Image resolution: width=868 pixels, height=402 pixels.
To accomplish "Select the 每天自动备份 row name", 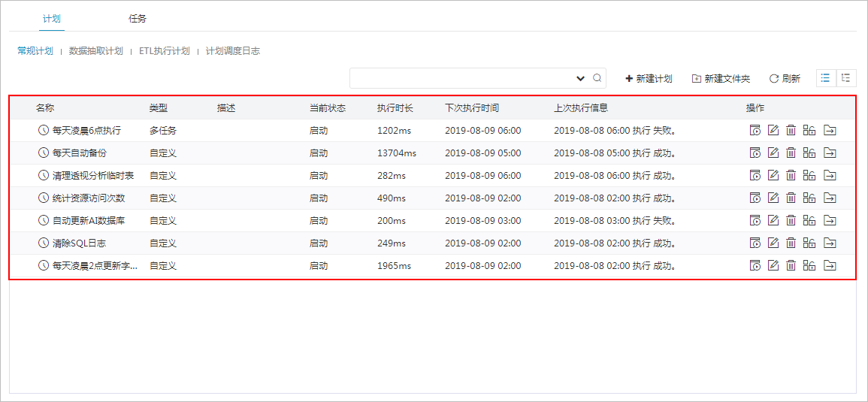I will (79, 153).
